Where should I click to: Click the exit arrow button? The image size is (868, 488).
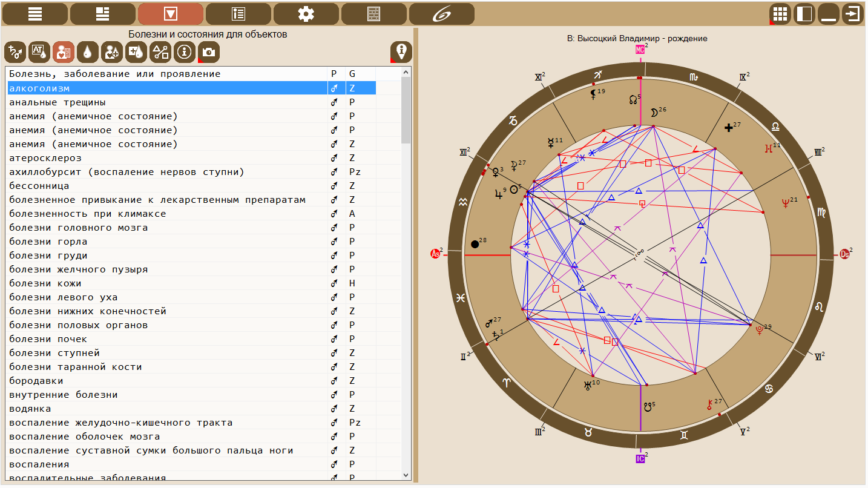(853, 14)
